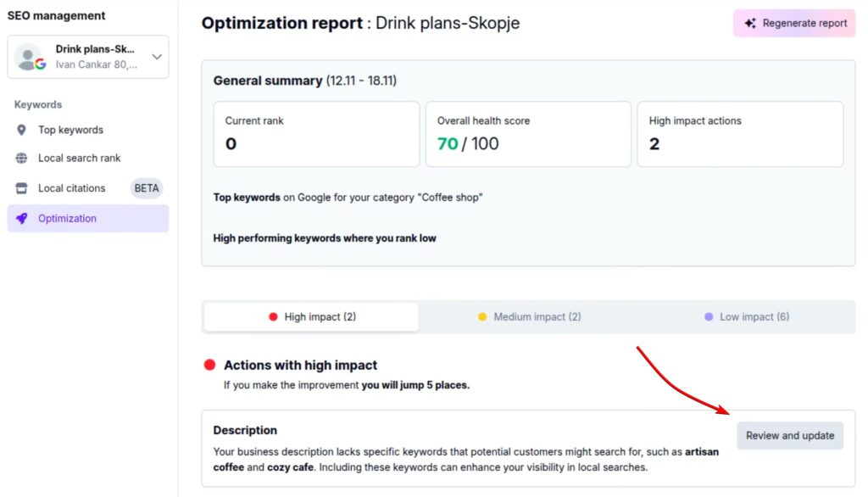Select the High impact tab
The width and height of the screenshot is (868, 497).
pos(312,316)
